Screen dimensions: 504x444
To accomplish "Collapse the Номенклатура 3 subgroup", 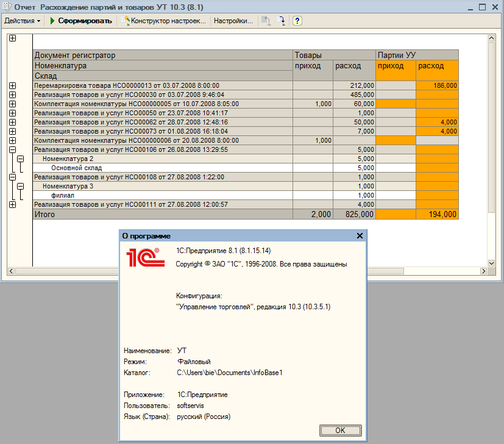I will click(x=21, y=186).
